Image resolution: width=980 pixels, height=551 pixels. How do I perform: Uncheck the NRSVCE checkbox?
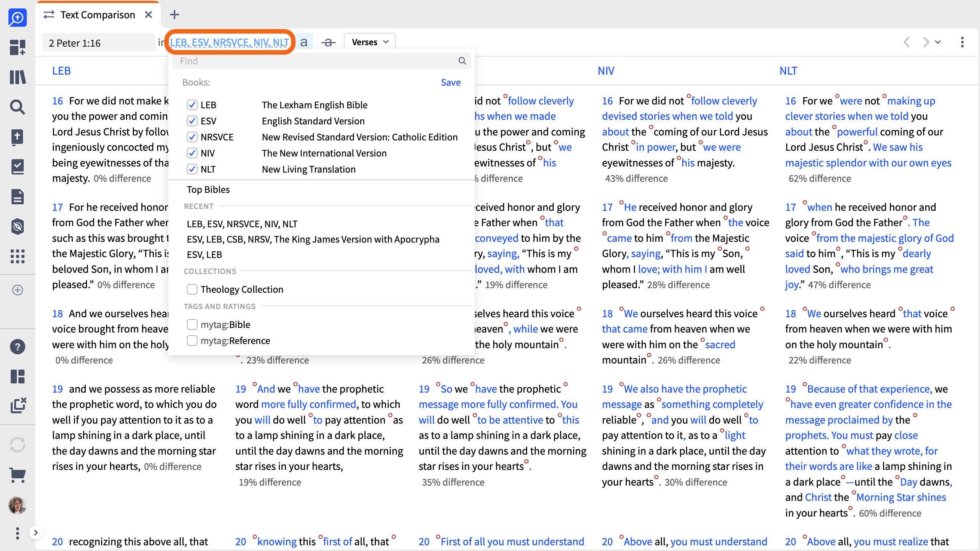point(192,137)
